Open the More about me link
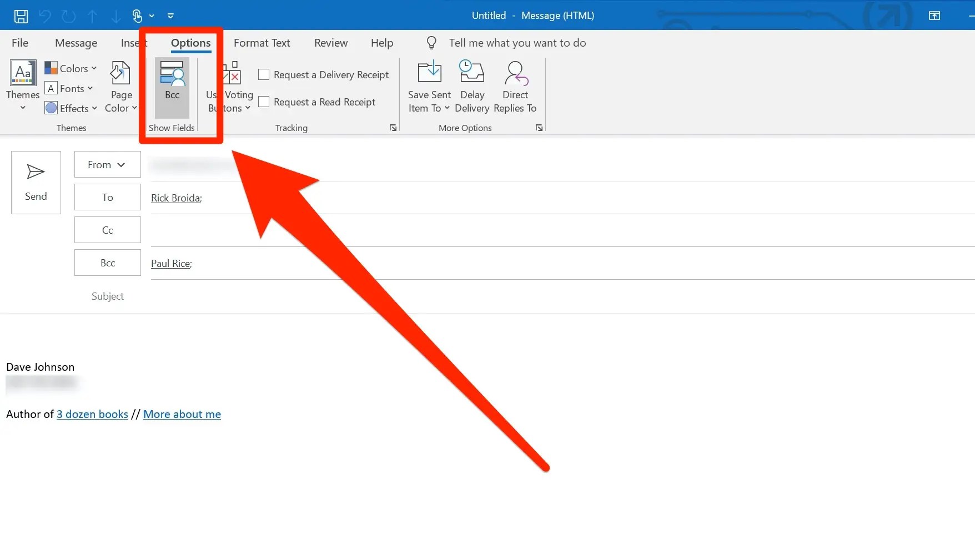This screenshot has width=975, height=560. point(182,414)
